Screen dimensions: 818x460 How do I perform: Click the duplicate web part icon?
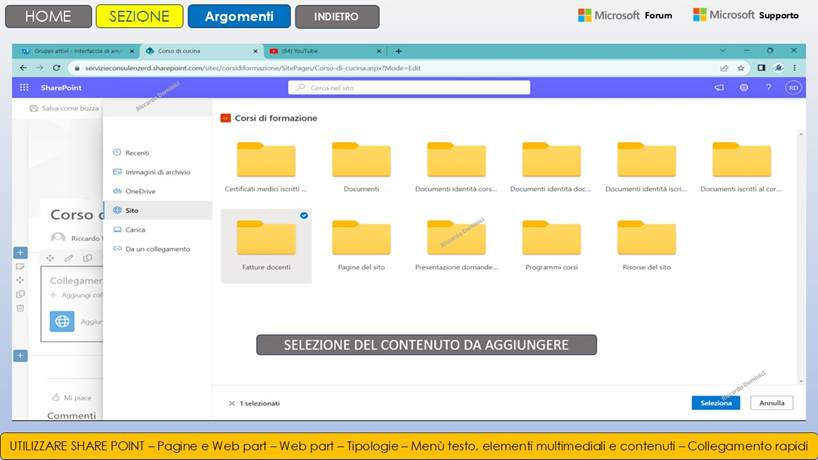click(x=87, y=258)
